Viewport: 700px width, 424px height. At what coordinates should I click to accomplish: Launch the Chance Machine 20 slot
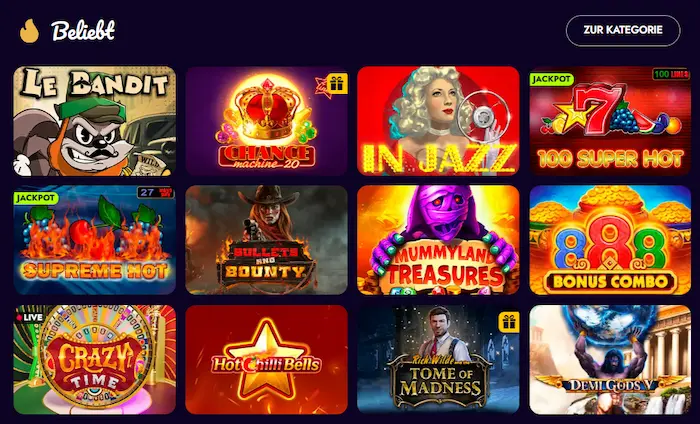pyautogui.click(x=267, y=121)
